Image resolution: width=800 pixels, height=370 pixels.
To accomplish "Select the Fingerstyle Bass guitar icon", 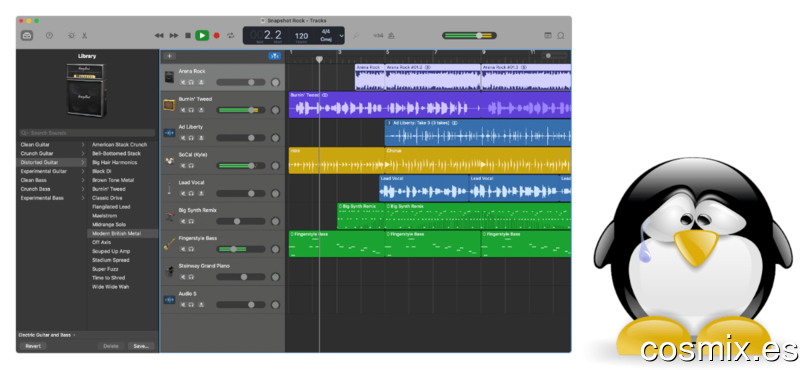I will [x=169, y=244].
